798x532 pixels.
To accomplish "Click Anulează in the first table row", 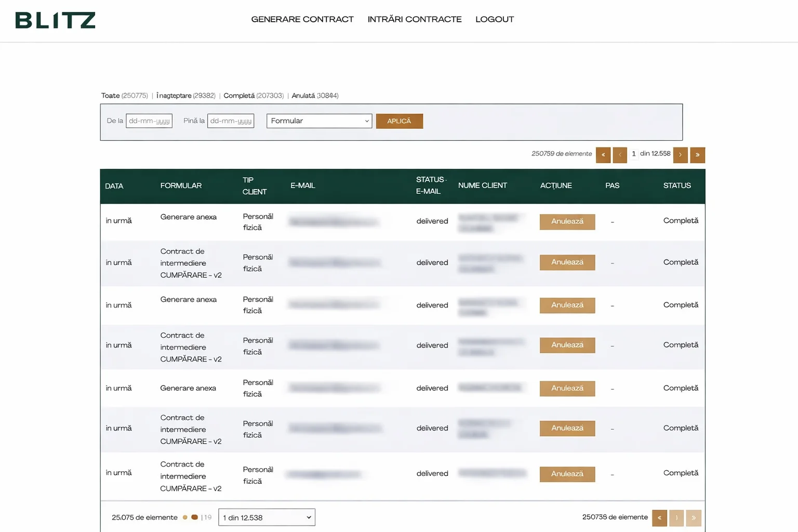I will 567,221.
